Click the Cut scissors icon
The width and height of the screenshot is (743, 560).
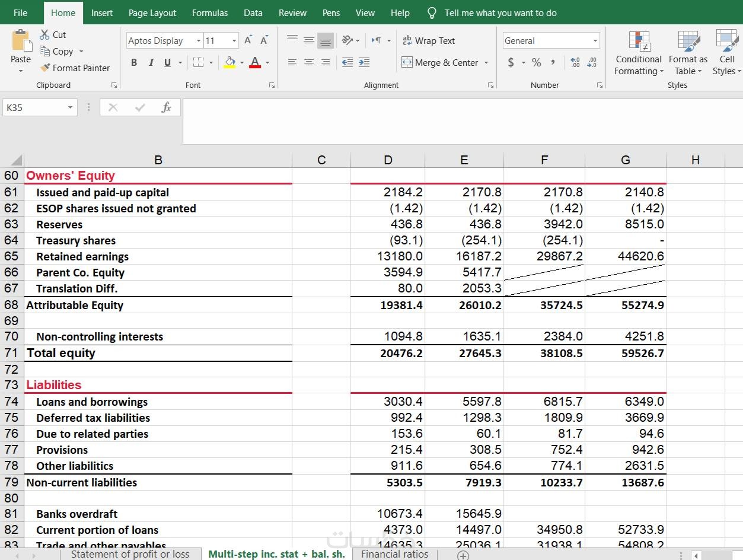45,35
